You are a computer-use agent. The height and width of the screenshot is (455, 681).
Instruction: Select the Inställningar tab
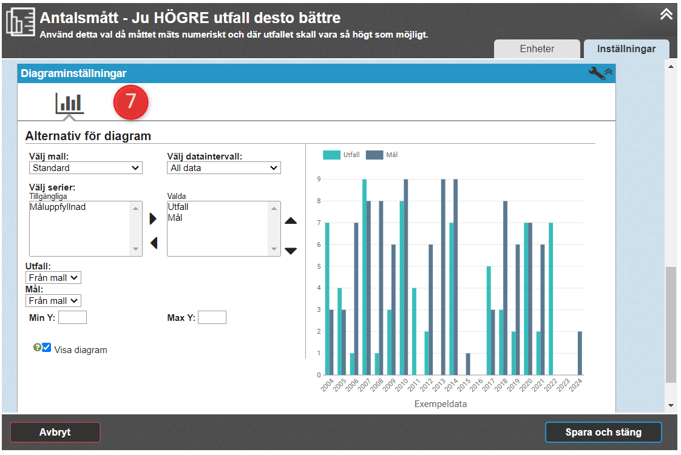(626, 49)
